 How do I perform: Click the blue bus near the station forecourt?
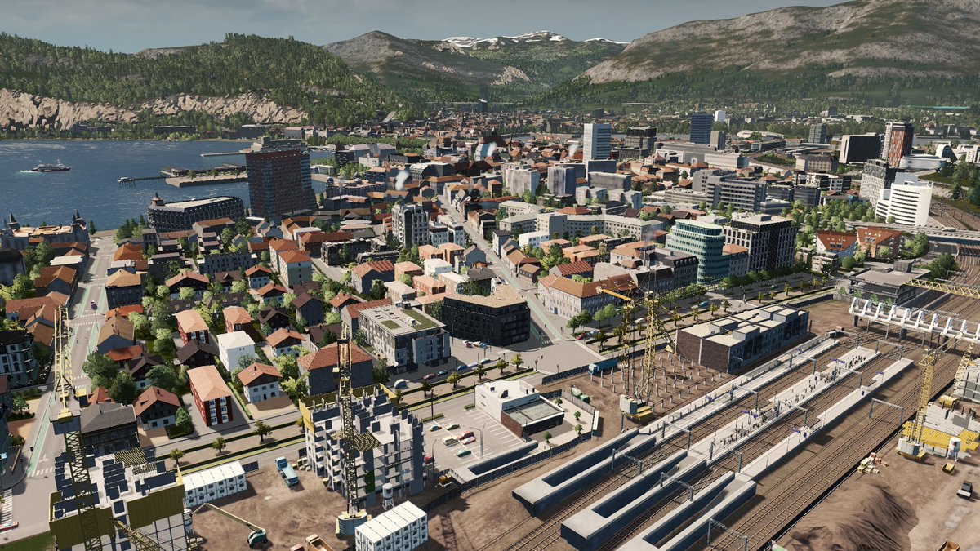(603, 367)
